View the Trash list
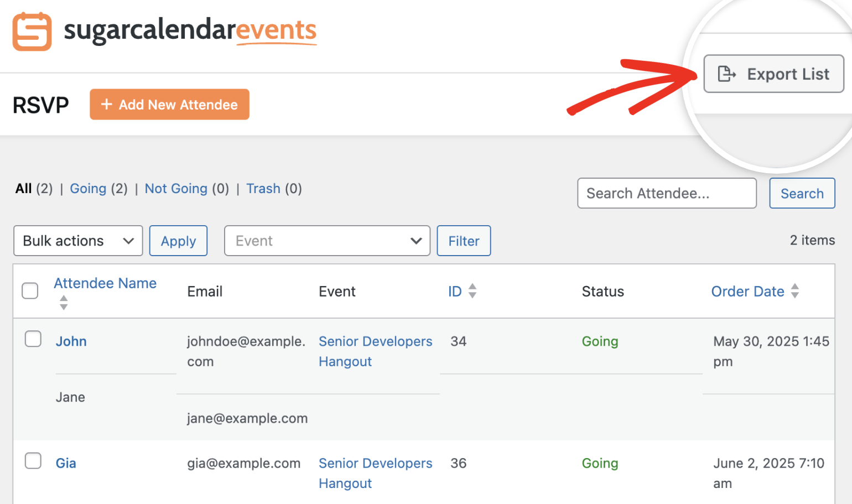Viewport: 852px width, 504px height. tap(263, 189)
